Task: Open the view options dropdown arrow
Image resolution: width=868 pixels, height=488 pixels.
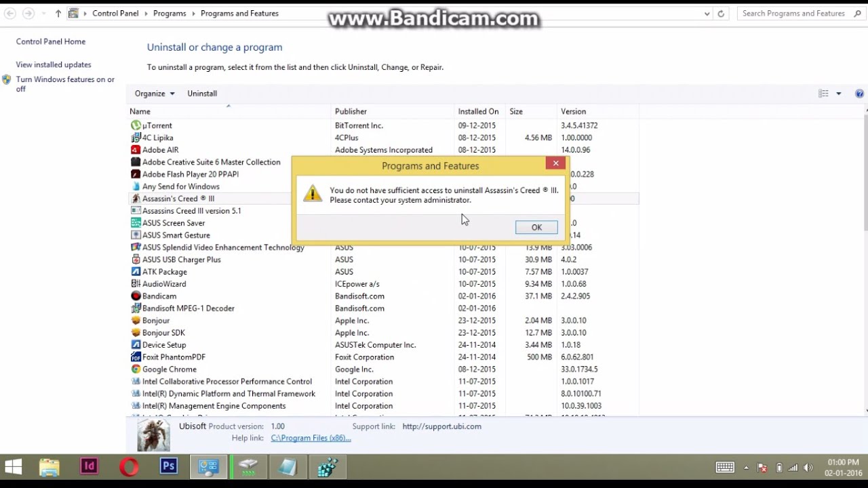Action: (x=839, y=94)
